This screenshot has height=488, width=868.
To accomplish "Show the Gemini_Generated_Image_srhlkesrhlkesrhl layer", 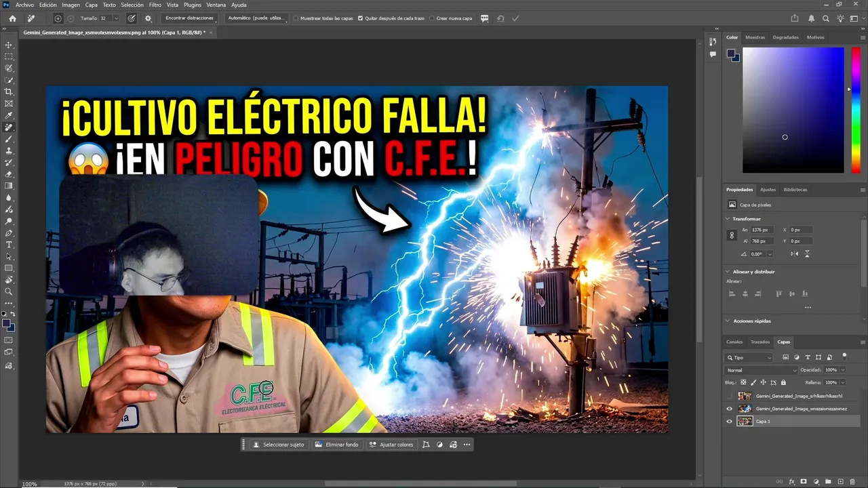I will coord(730,396).
